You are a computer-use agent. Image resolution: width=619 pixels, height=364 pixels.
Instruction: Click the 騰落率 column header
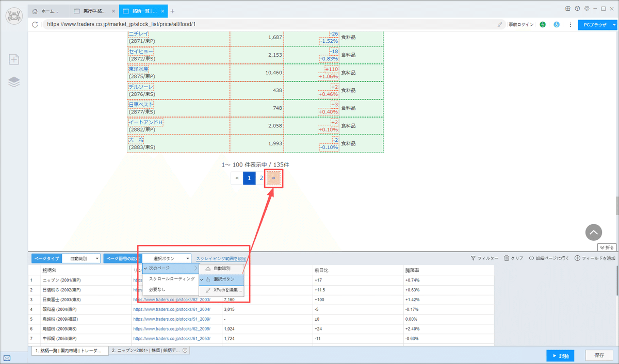[x=448, y=270]
